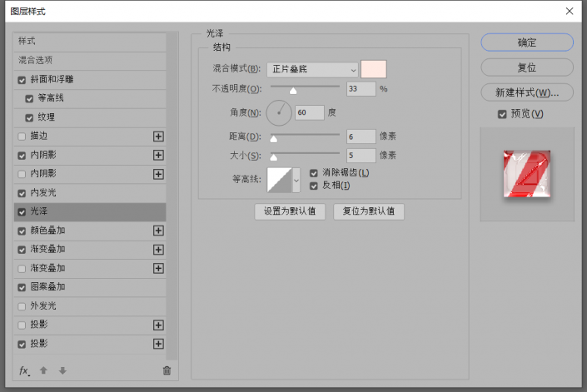Click plus icon on 颜色叠加 row
This screenshot has height=392, width=587.
158,231
